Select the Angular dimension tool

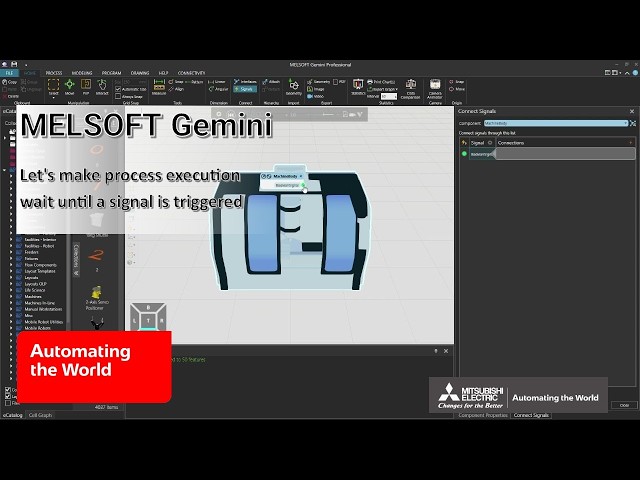click(218, 89)
